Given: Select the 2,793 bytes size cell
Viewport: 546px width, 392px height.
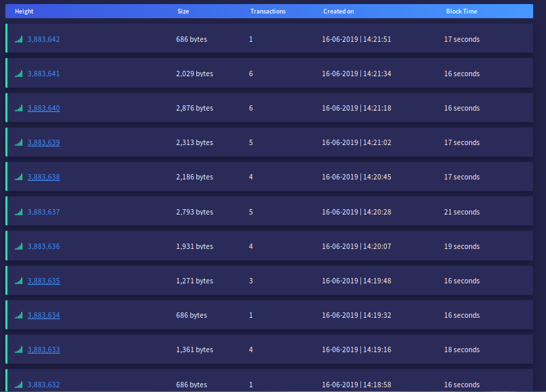Looking at the screenshot, I should pyautogui.click(x=194, y=212).
